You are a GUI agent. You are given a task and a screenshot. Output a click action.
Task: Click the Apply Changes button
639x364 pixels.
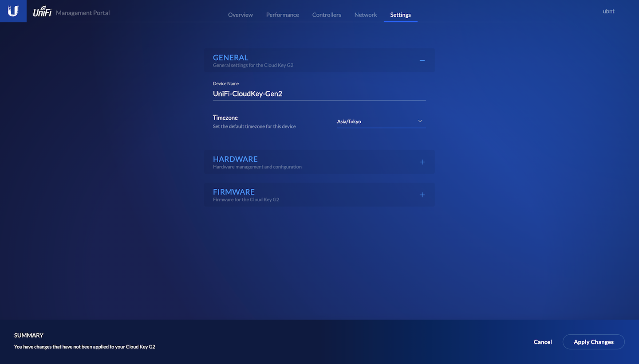click(594, 342)
